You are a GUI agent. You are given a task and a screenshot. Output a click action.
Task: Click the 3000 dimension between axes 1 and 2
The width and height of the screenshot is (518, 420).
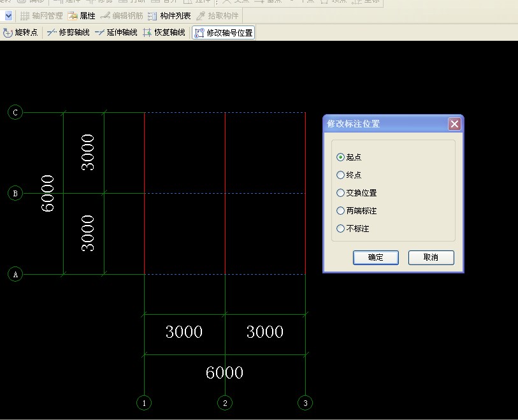click(x=184, y=332)
